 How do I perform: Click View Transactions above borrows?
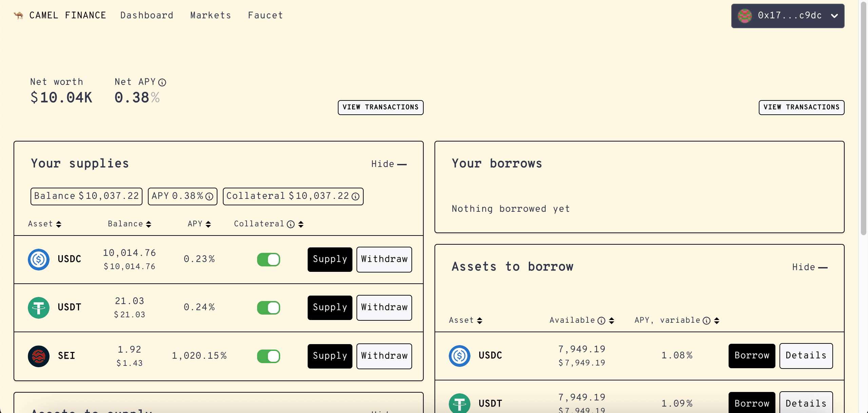tap(802, 108)
